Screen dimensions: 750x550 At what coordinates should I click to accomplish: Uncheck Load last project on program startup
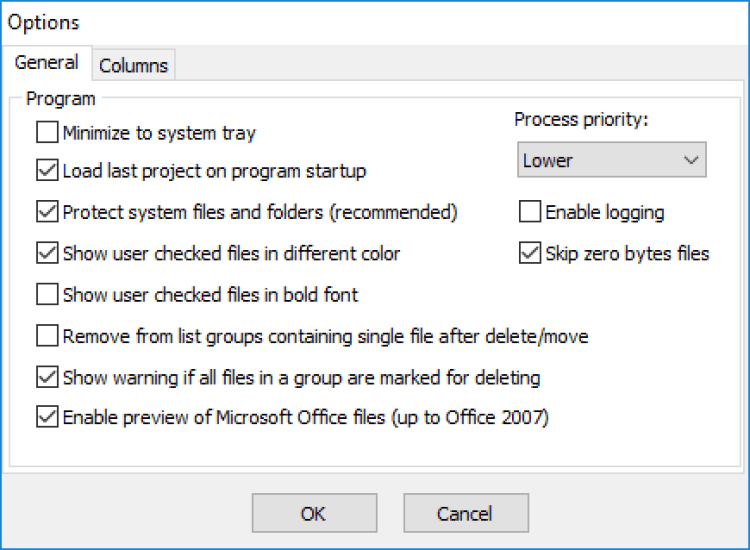(x=47, y=171)
